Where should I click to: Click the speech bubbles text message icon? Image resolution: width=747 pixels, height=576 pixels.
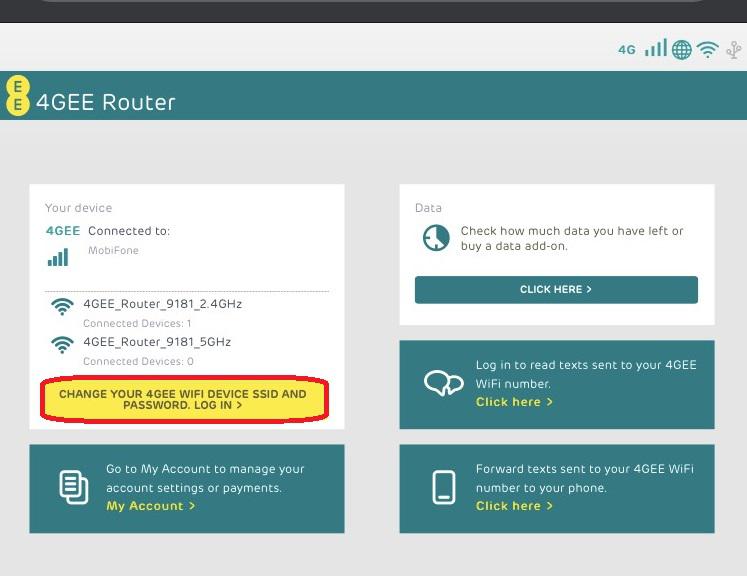pos(444,383)
